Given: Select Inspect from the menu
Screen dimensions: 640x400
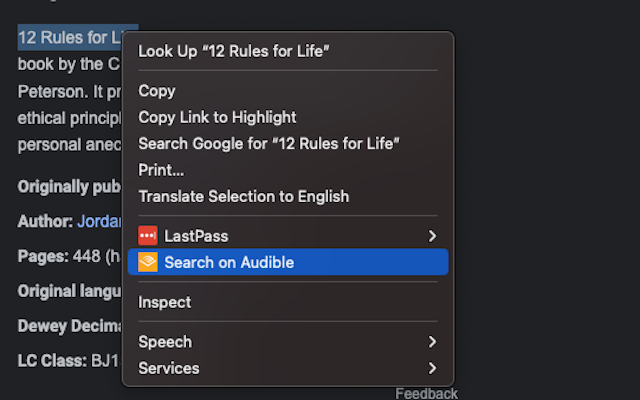Looking at the screenshot, I should pyautogui.click(x=288, y=302).
